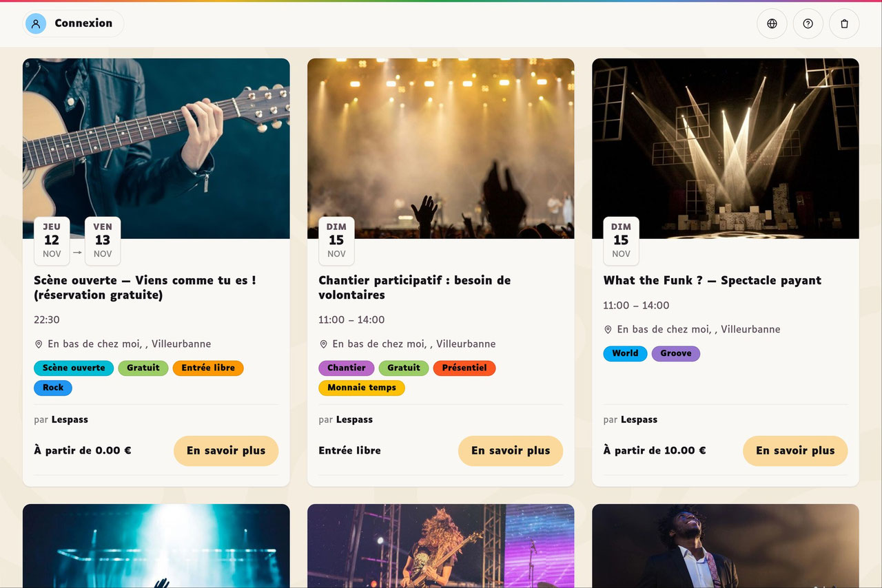Click the user avatar icon beside Connexion

click(x=36, y=23)
